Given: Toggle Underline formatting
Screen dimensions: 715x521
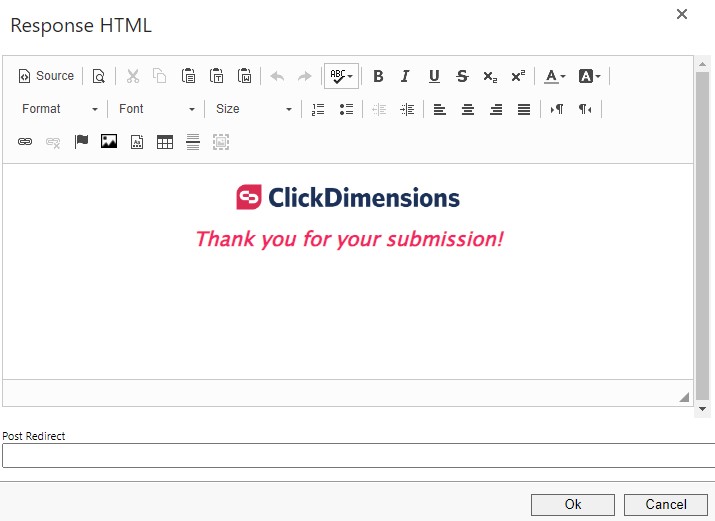Looking at the screenshot, I should click(434, 76).
